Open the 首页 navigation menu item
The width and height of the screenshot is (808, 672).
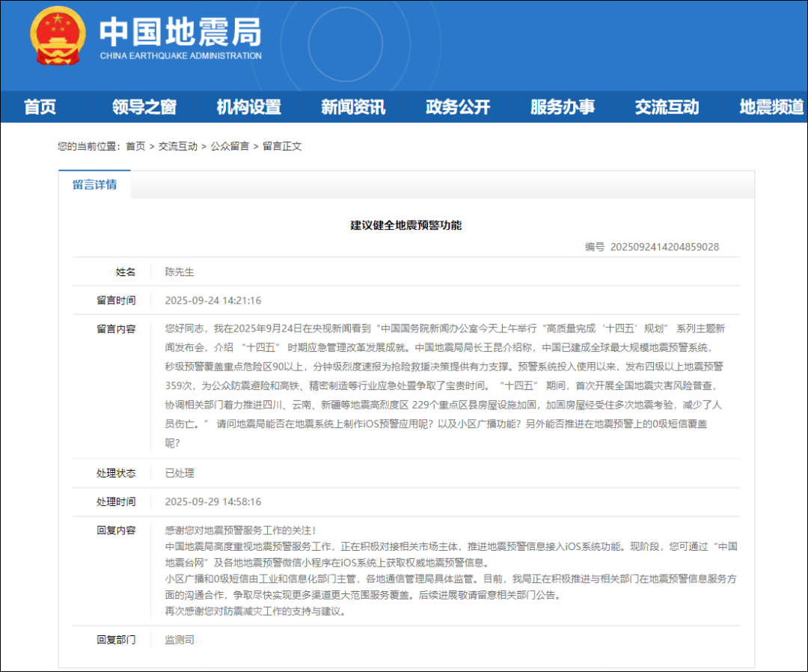40,107
